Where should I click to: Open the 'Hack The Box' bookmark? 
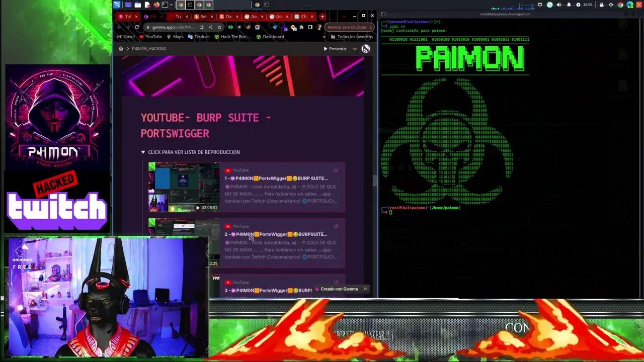[x=233, y=37]
